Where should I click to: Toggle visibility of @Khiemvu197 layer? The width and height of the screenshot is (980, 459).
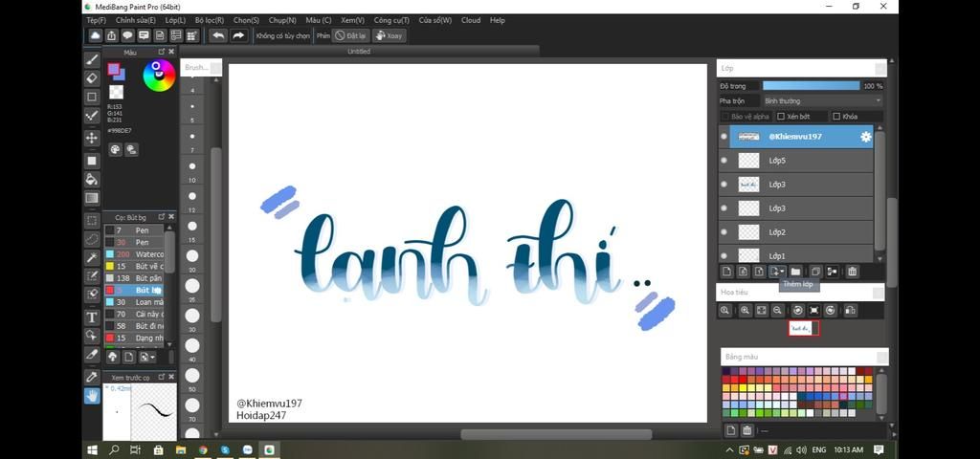click(x=724, y=137)
